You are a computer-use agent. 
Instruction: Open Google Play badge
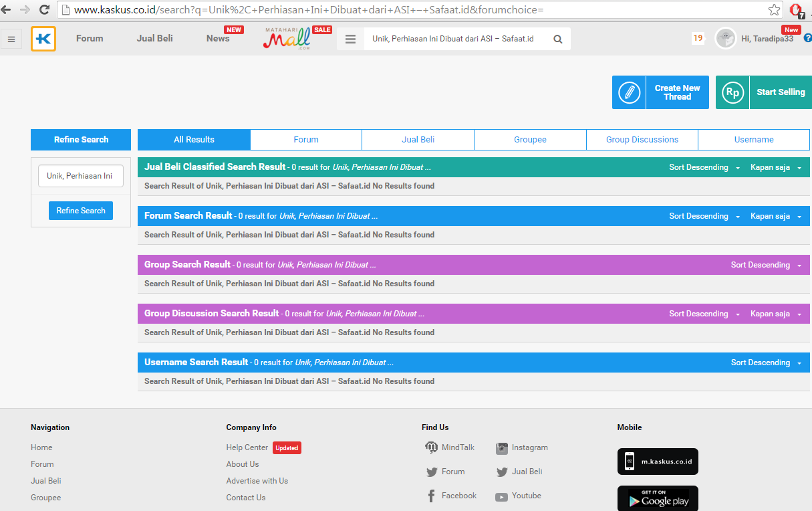pos(658,498)
